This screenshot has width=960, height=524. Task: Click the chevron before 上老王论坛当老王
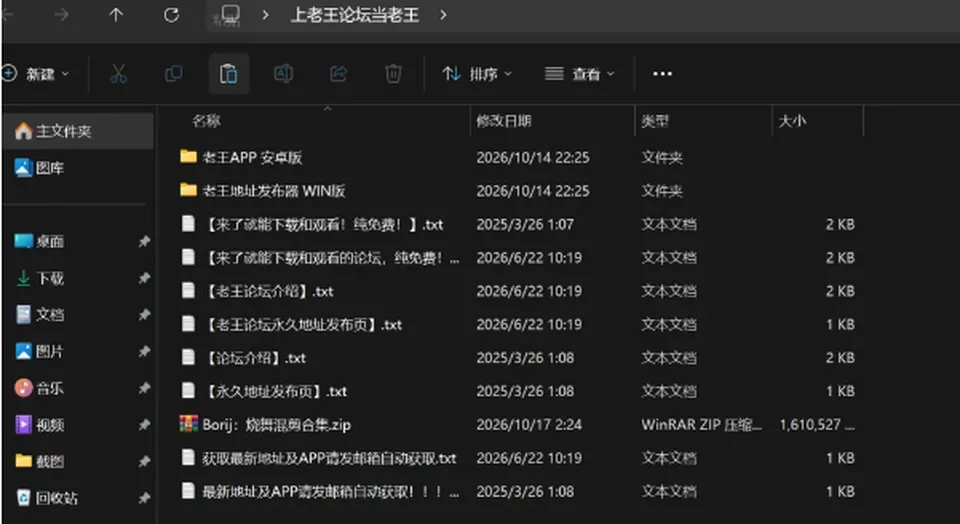pyautogui.click(x=265, y=15)
